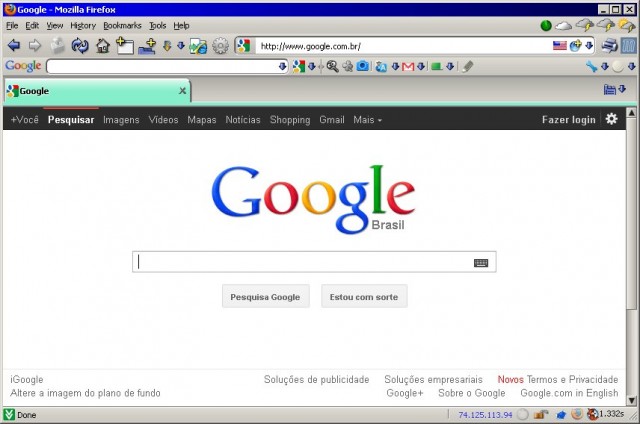Follow the Google.com in English link
640x424 pixels.
pos(569,393)
